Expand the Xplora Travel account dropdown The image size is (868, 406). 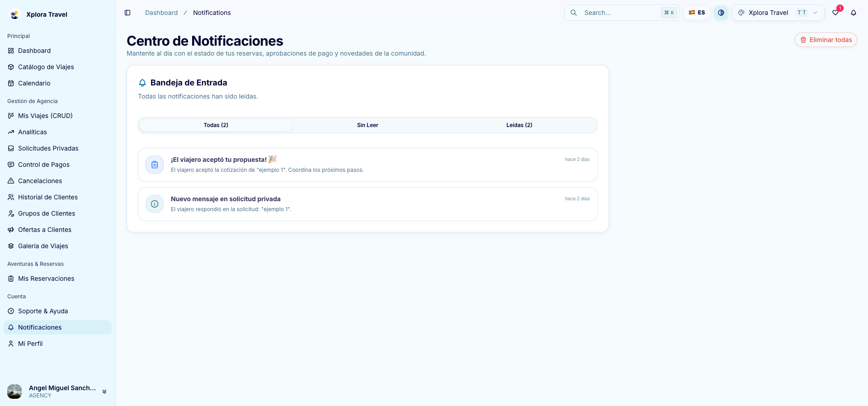tap(778, 13)
